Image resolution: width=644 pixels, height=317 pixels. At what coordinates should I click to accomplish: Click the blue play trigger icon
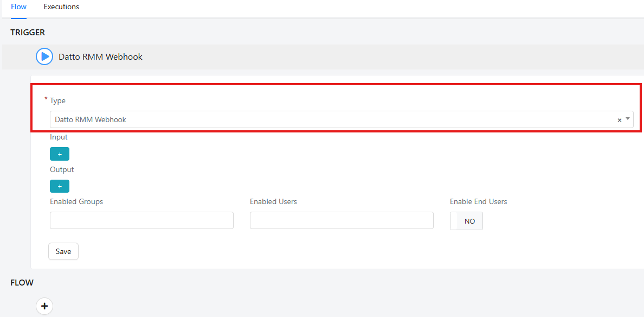point(44,57)
